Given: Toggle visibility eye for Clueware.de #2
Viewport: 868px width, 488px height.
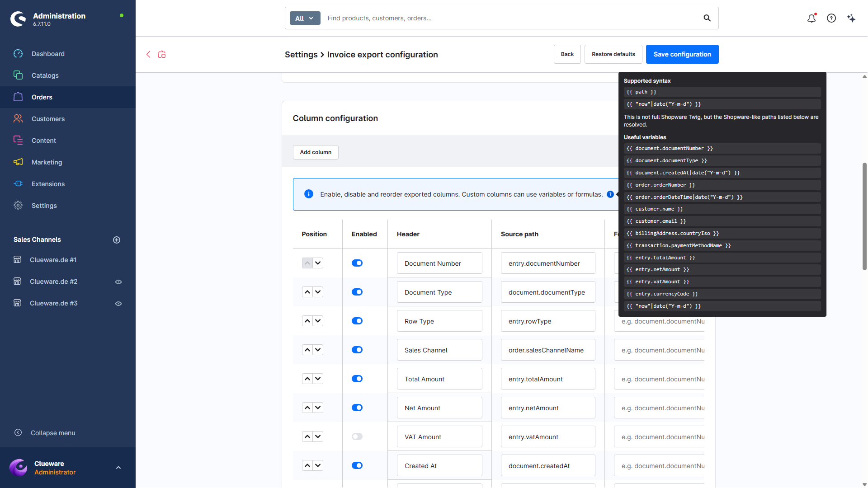Looking at the screenshot, I should click(118, 282).
